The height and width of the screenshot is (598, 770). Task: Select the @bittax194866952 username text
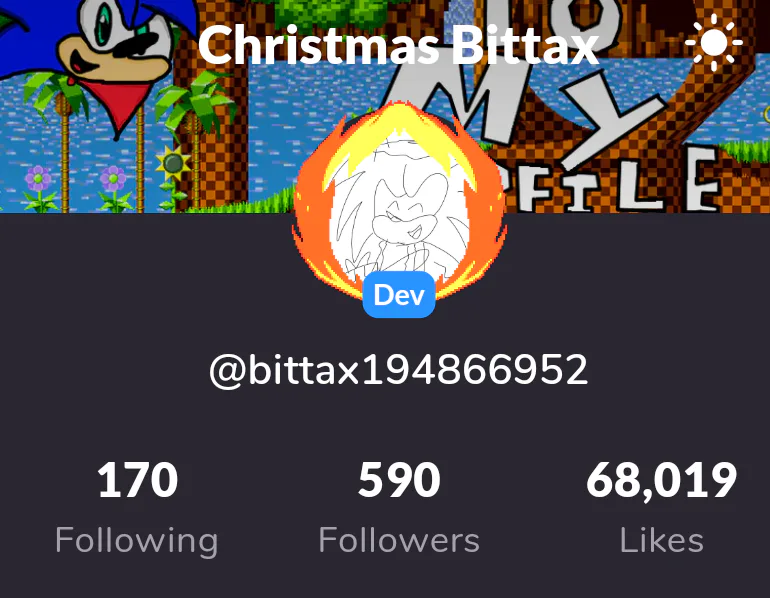[x=398, y=370]
